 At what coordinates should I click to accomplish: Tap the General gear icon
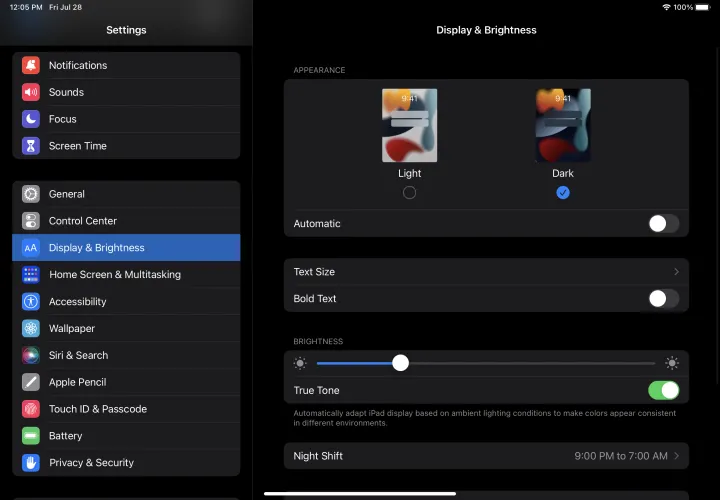[31, 194]
